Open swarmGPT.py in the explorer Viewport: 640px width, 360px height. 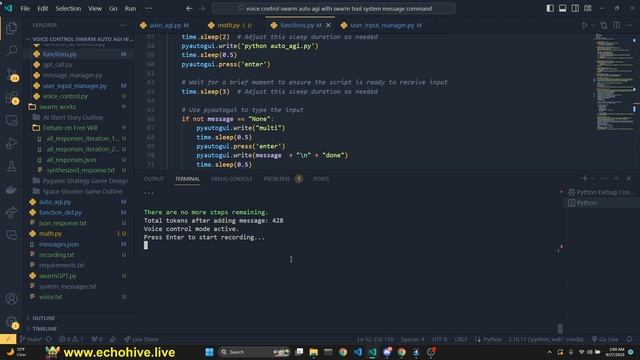tap(58, 276)
